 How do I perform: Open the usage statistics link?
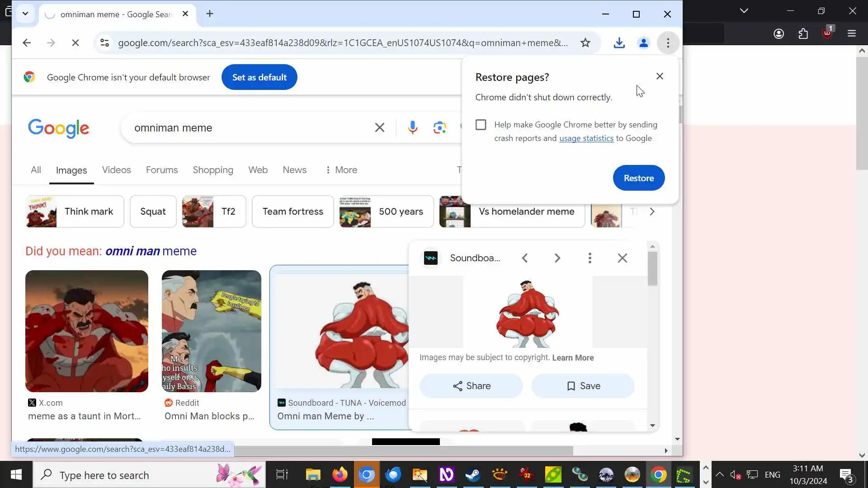[x=586, y=138]
